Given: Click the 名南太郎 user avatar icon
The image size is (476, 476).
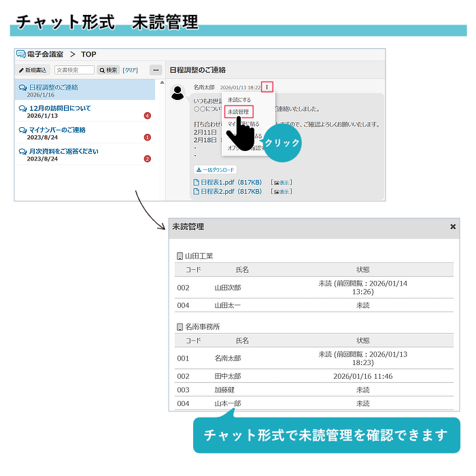Looking at the screenshot, I should click(x=178, y=93).
